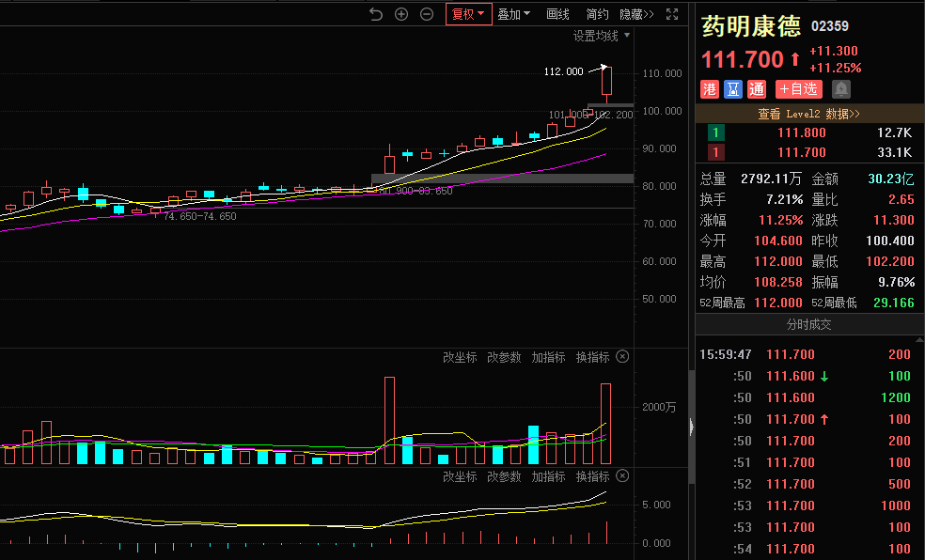Viewport: 925px width, 560px height.
Task: Open the 复权 adjustment dropdown
Action: pyautogui.click(x=468, y=14)
